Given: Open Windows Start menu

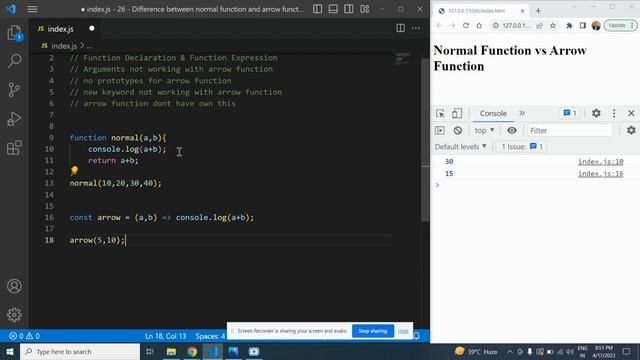Looking at the screenshot, I should 10,351.
